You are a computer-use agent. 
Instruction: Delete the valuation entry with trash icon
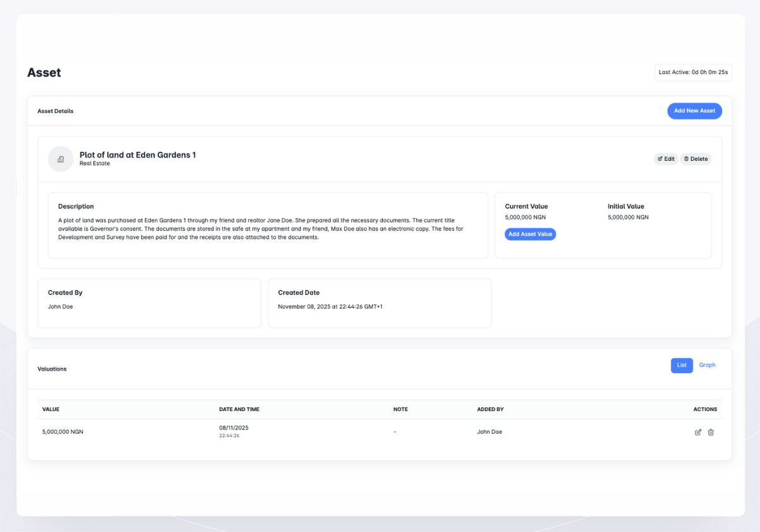711,432
